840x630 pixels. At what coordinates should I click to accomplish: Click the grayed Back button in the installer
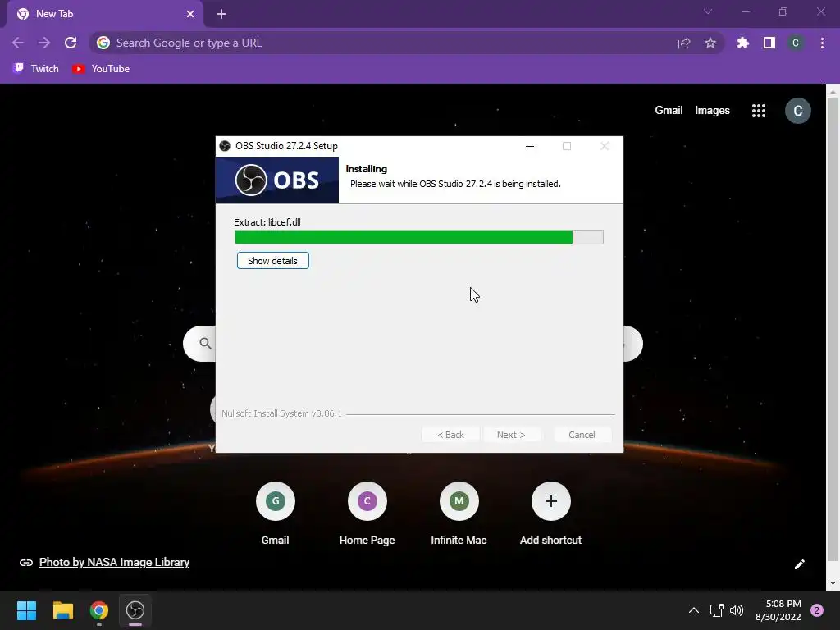[450, 435]
